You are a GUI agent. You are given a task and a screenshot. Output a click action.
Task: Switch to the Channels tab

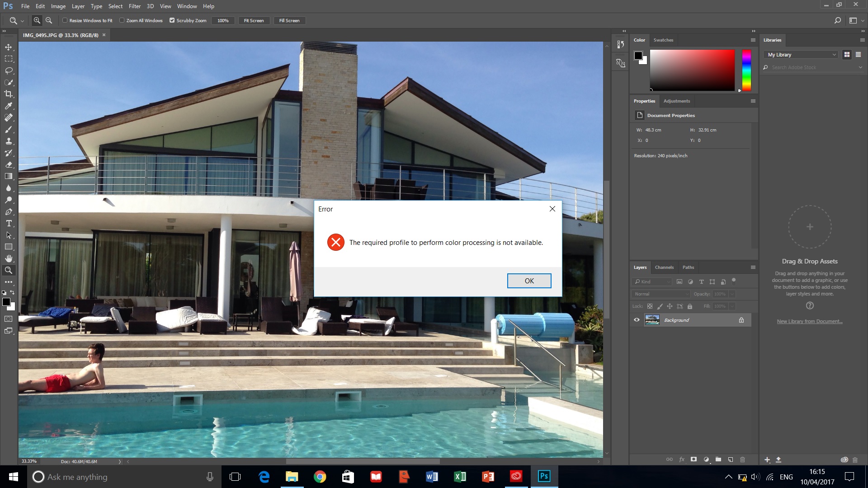[x=664, y=267]
